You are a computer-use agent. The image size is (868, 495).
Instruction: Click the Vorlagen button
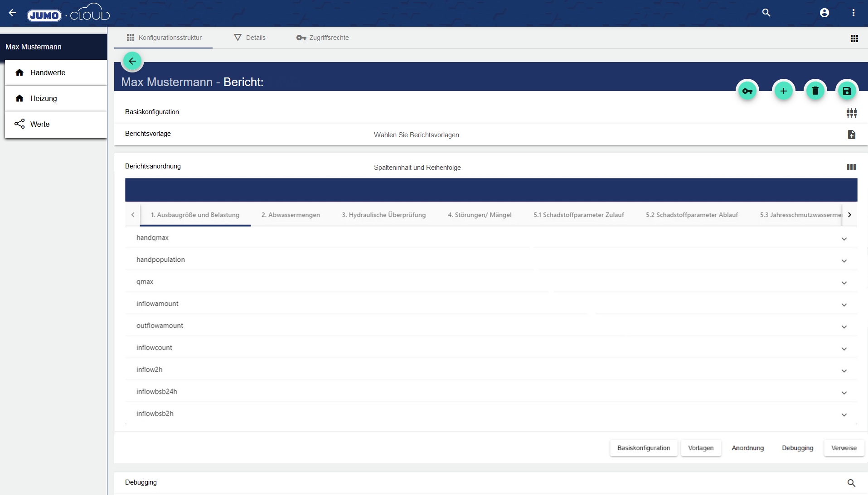tap(701, 448)
